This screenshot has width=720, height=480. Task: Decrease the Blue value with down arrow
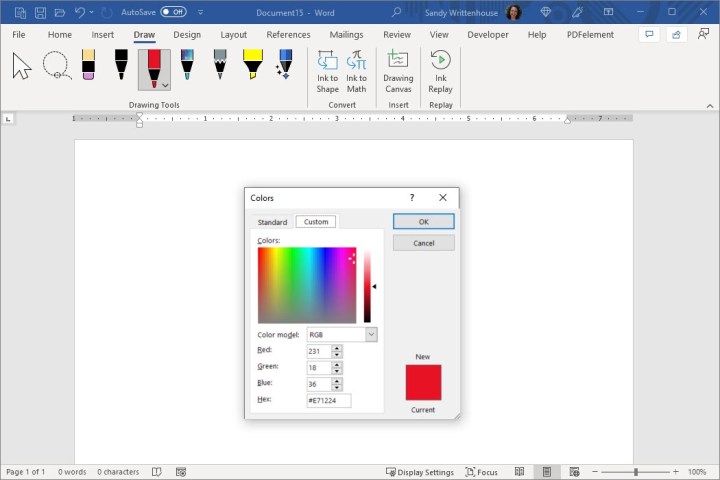pos(337,387)
